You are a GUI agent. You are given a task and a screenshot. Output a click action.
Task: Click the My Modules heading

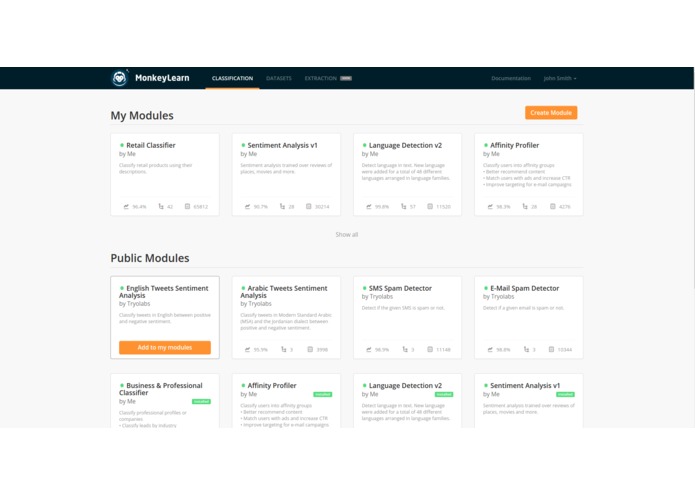(142, 116)
